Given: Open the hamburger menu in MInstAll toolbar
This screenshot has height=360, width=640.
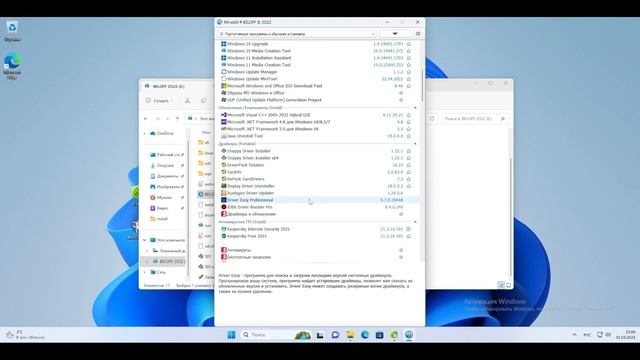Looking at the screenshot, I should coord(418,34).
